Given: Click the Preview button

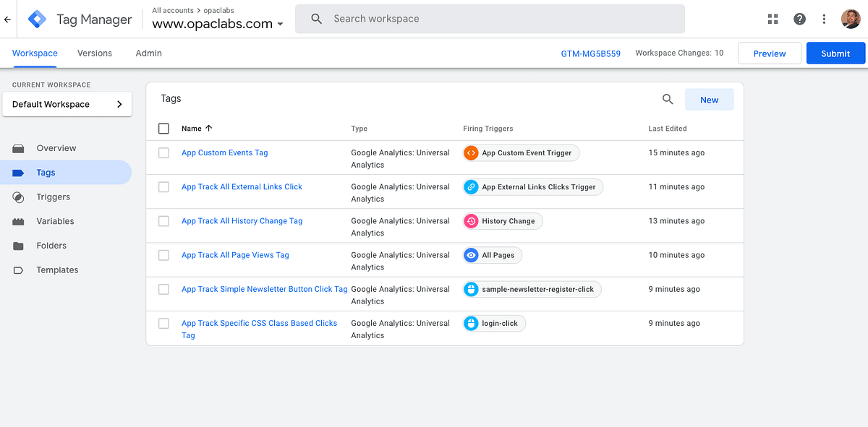Looking at the screenshot, I should click(770, 53).
